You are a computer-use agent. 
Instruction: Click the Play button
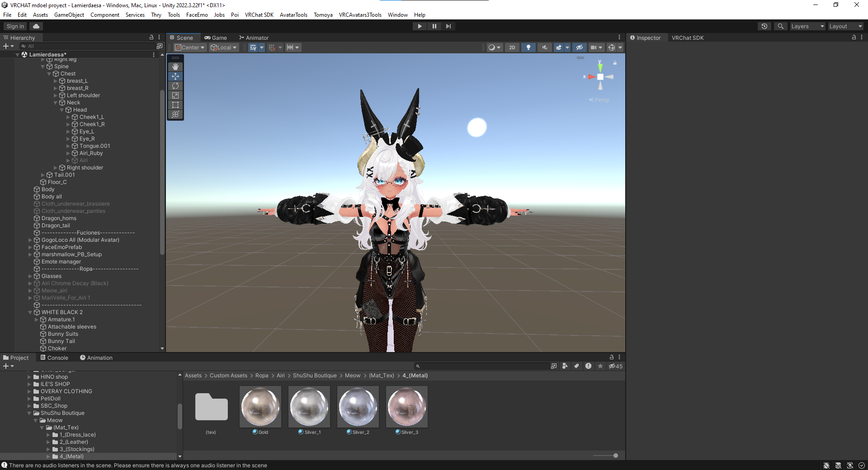420,26
